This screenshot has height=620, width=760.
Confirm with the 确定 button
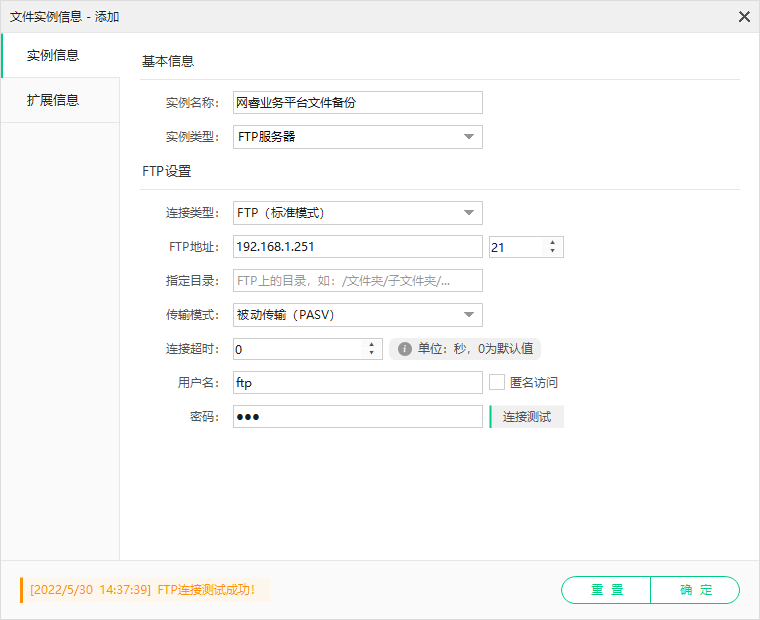[x=695, y=590]
